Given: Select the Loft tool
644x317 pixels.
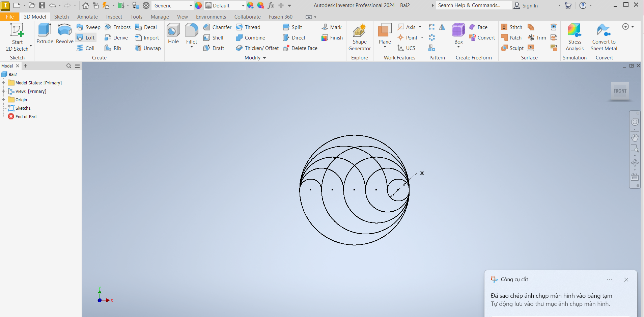Looking at the screenshot, I should point(86,38).
